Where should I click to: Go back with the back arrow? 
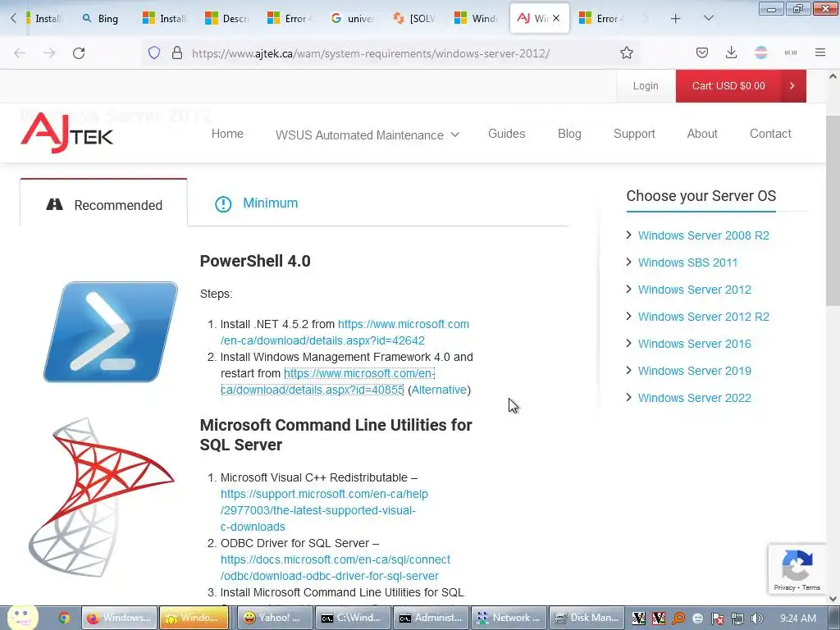coord(20,53)
